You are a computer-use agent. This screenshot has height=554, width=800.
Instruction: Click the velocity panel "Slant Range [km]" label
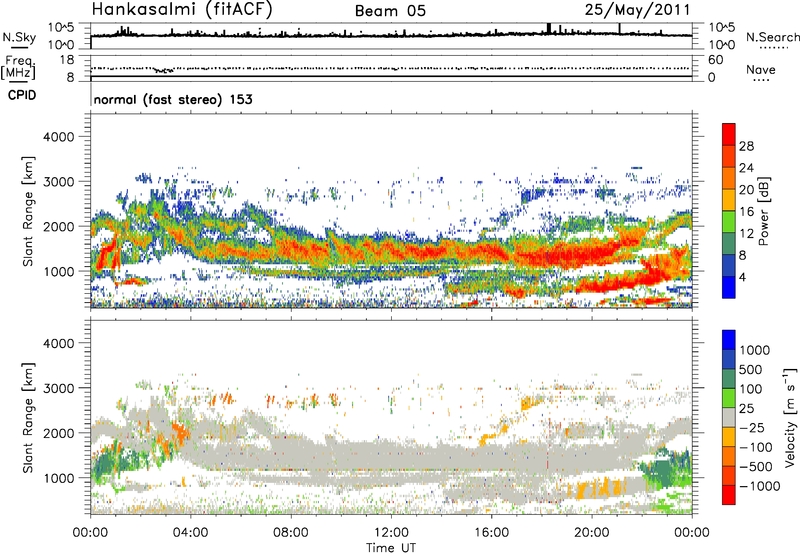(x=28, y=417)
